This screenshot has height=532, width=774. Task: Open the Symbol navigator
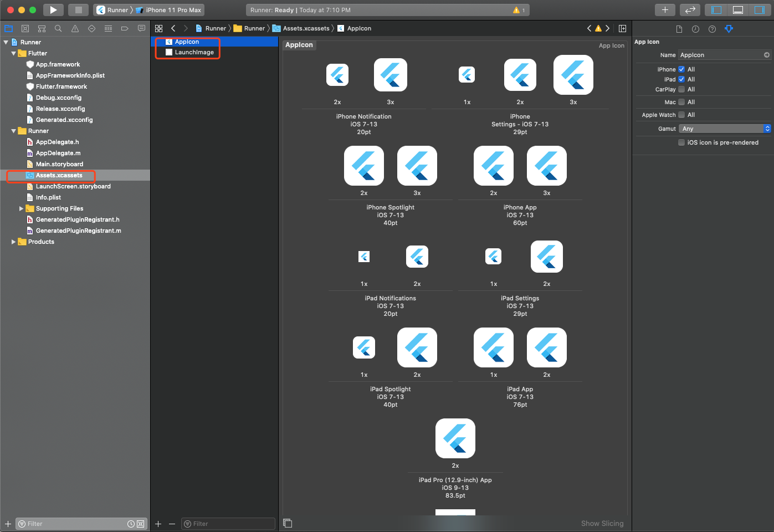[42, 28]
